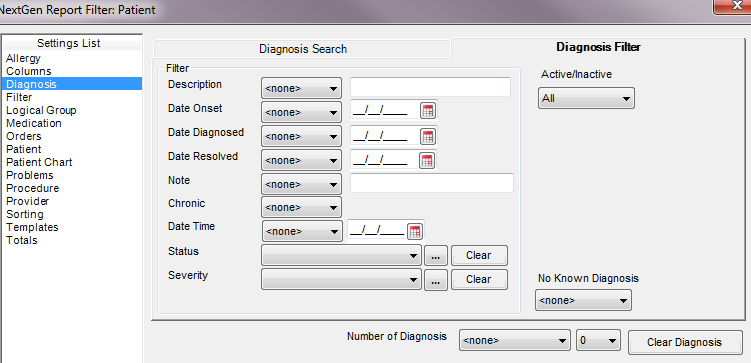Open the Date Diagnosed calendar picker
751x363 pixels.
(428, 136)
